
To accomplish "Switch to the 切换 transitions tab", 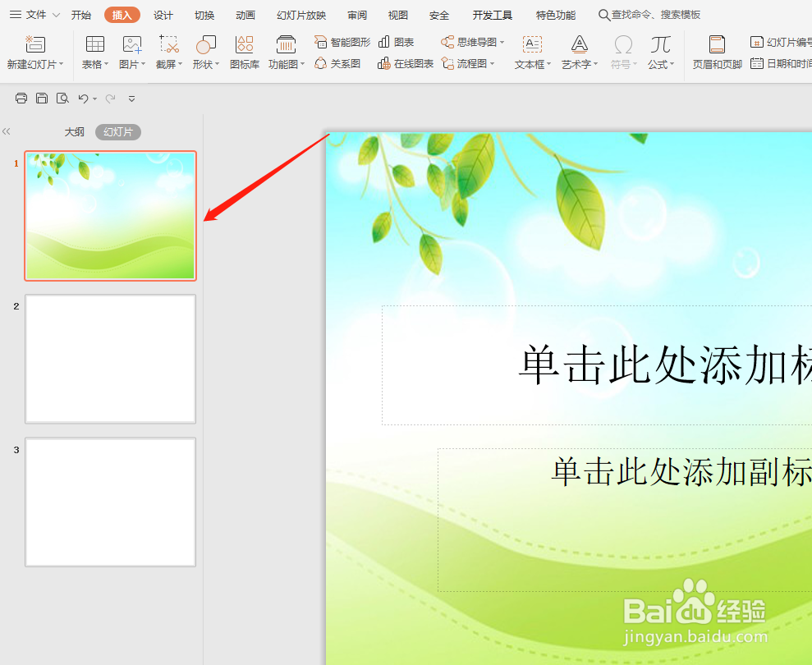I will (x=204, y=15).
